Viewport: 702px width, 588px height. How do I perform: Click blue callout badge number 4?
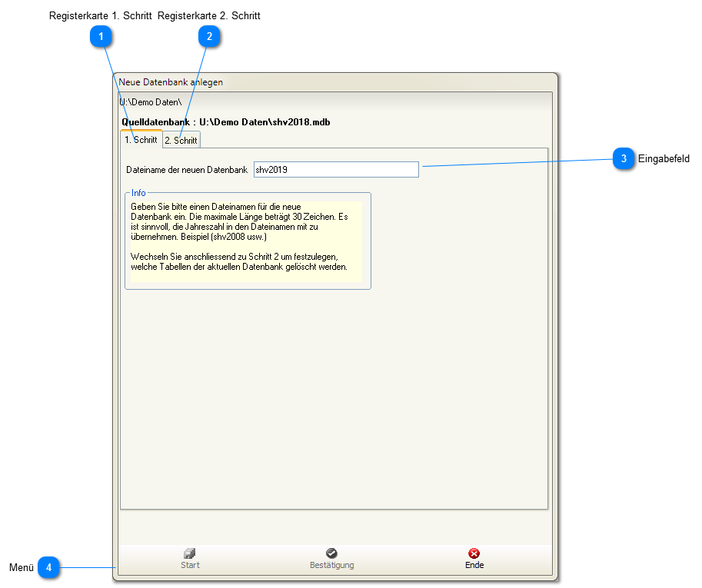click(49, 568)
